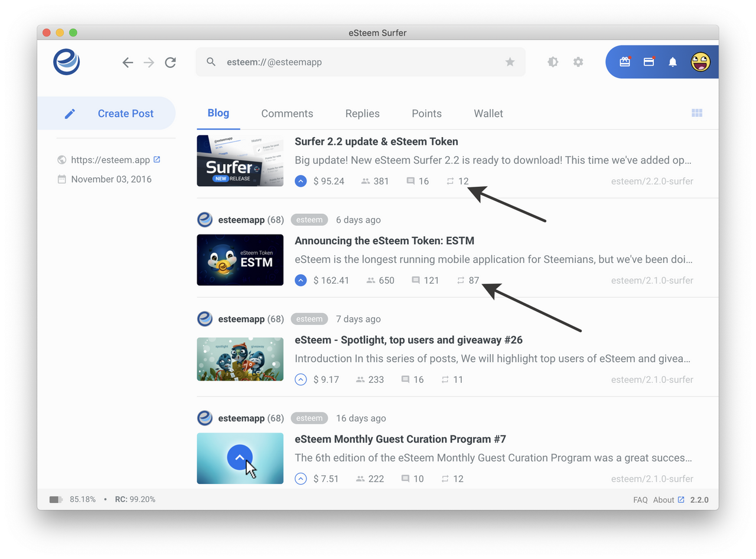The image size is (756, 559).
Task: Click the address bar input field
Action: click(x=360, y=61)
